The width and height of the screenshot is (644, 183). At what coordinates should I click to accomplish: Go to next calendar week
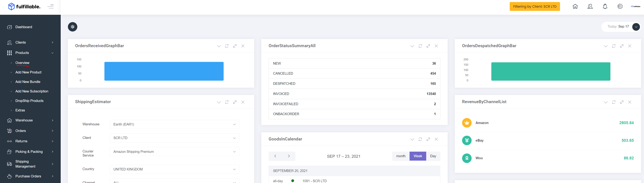point(289,156)
